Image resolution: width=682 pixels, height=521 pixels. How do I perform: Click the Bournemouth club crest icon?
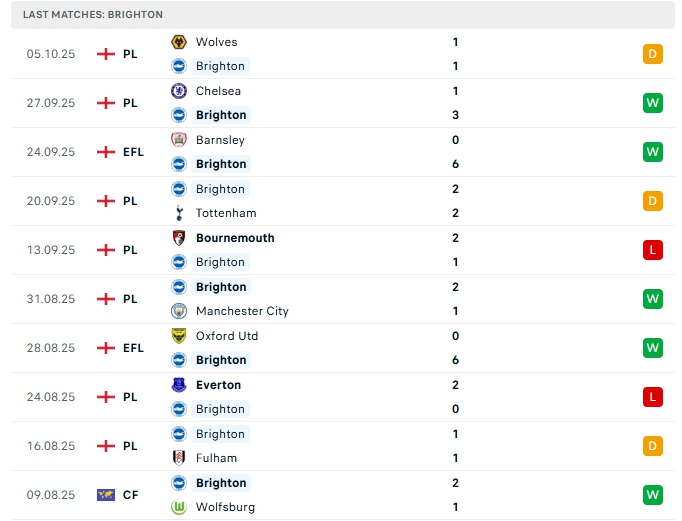pyautogui.click(x=179, y=238)
